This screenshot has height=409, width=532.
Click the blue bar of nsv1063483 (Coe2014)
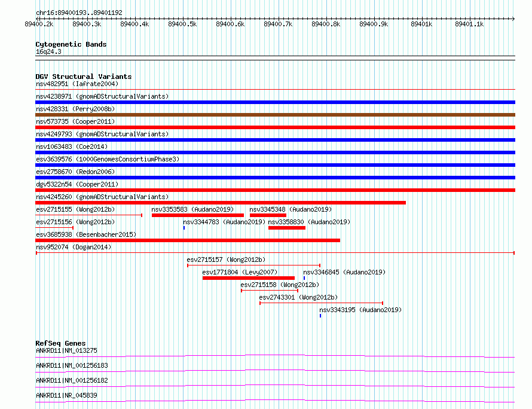[275, 152]
